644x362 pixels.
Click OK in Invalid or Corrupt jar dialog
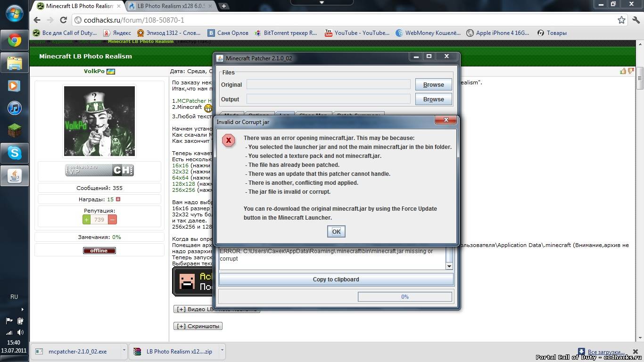336,231
